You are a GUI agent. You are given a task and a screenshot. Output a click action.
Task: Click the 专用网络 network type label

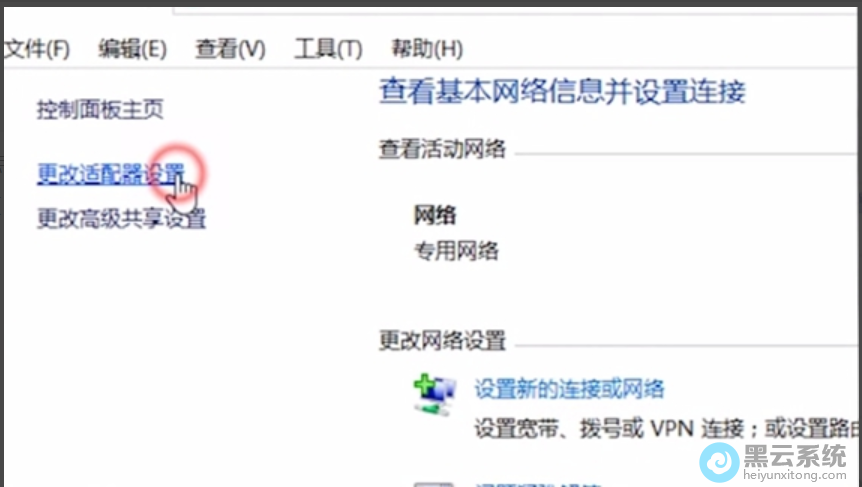(456, 251)
